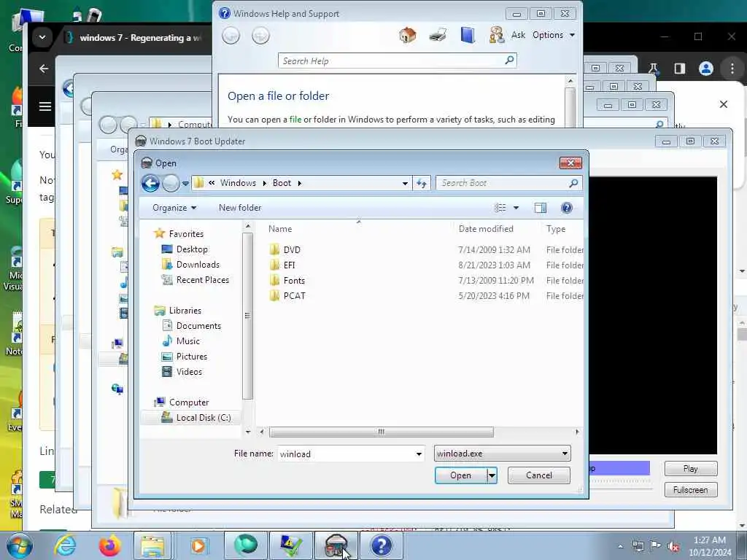The width and height of the screenshot is (747, 560).
Task: Open Firefox from the taskbar
Action: 109,545
